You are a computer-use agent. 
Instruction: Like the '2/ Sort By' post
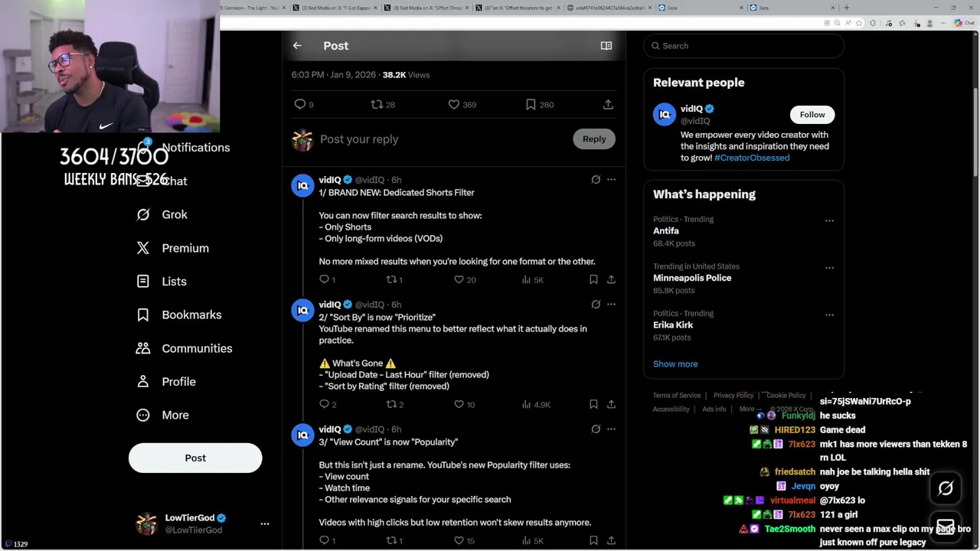click(x=459, y=404)
